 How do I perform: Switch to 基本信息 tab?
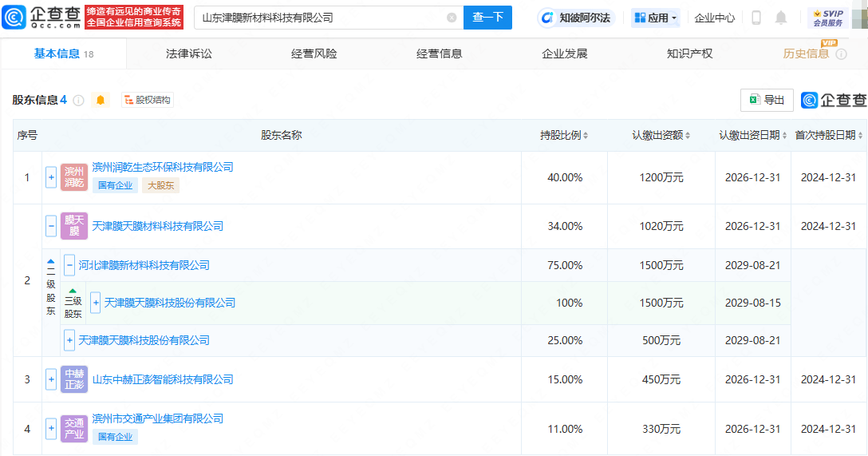[x=64, y=54]
